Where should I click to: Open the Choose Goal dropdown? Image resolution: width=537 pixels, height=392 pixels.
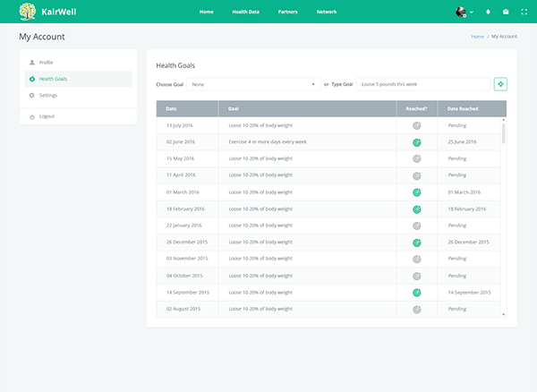point(253,84)
